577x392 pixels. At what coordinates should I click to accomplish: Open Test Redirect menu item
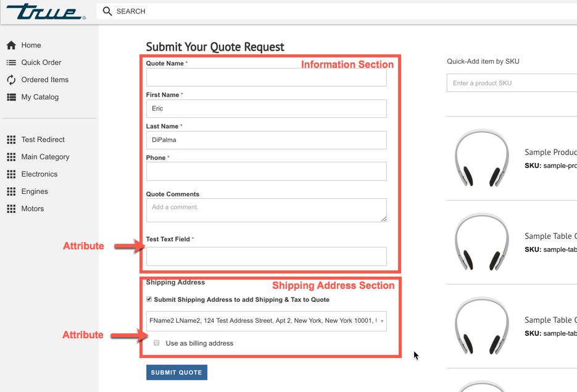[43, 140]
